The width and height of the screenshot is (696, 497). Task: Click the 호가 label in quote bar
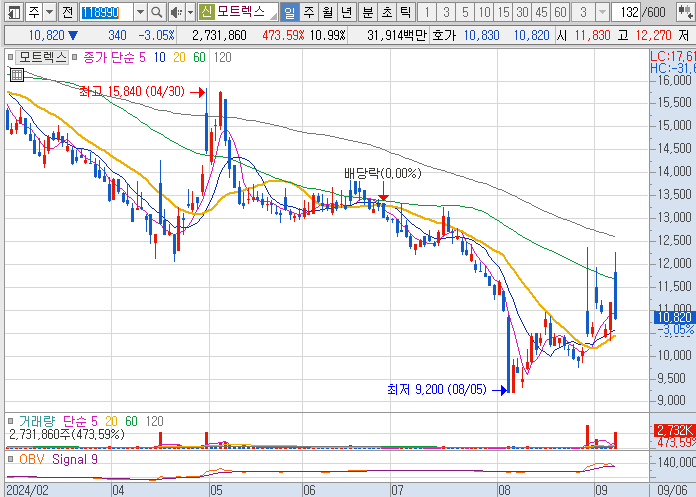tap(443, 35)
